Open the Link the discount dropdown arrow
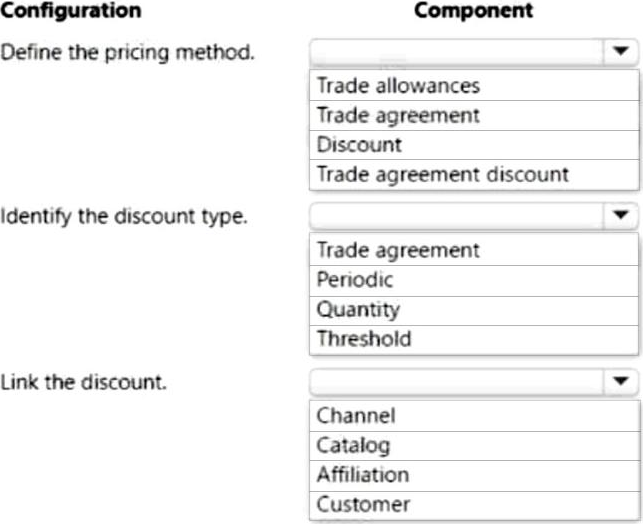Screen dimensions: 643x524 pos(620,381)
